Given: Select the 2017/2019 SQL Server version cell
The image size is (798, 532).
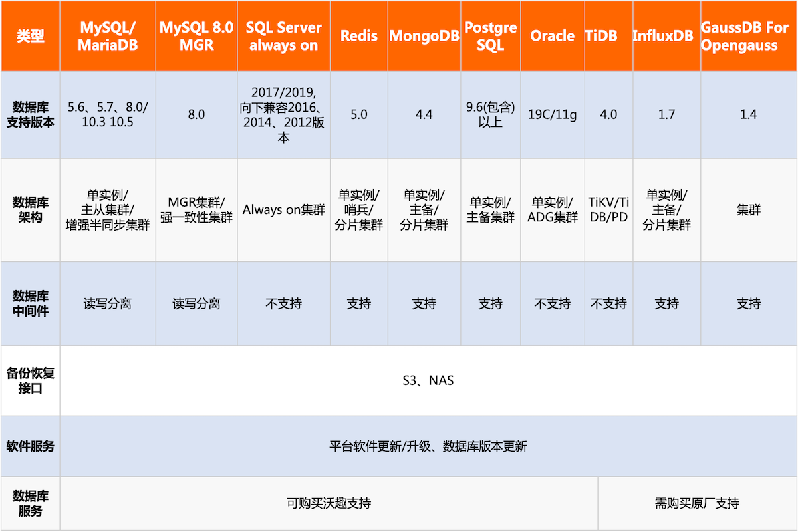Looking at the screenshot, I should [x=283, y=114].
